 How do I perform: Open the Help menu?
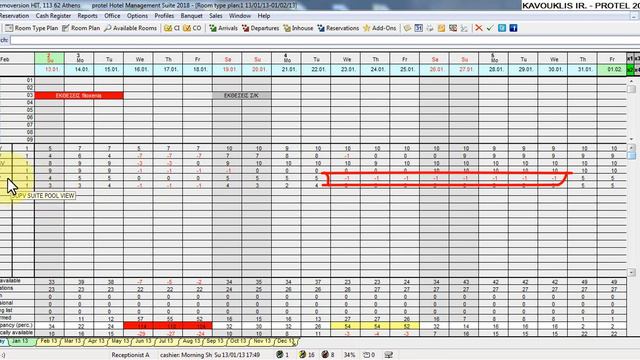[x=264, y=16]
